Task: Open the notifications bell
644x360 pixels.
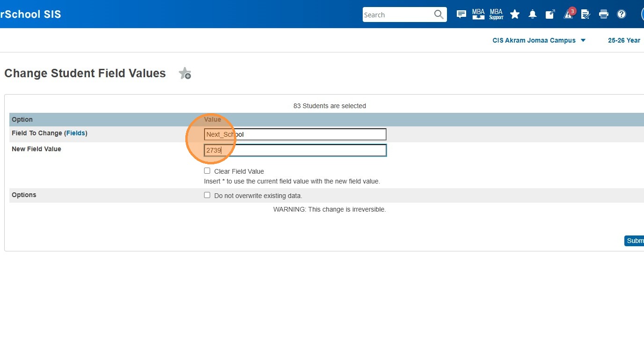Action: (533, 15)
